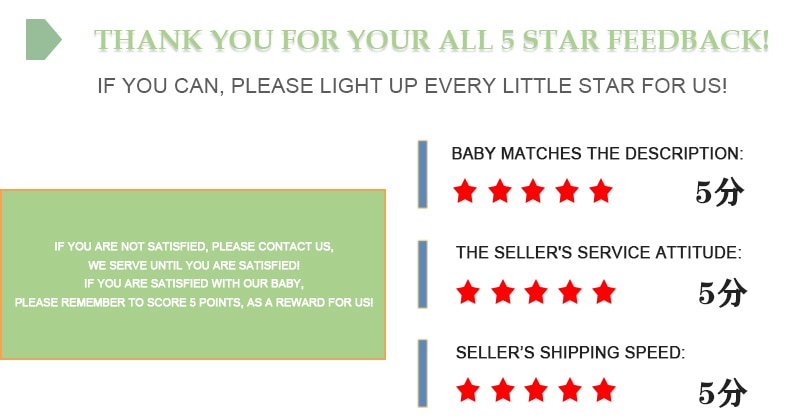The image size is (800, 420).
Task: Click the blue bar beside Seller's Service Attitude
Action: point(422,275)
